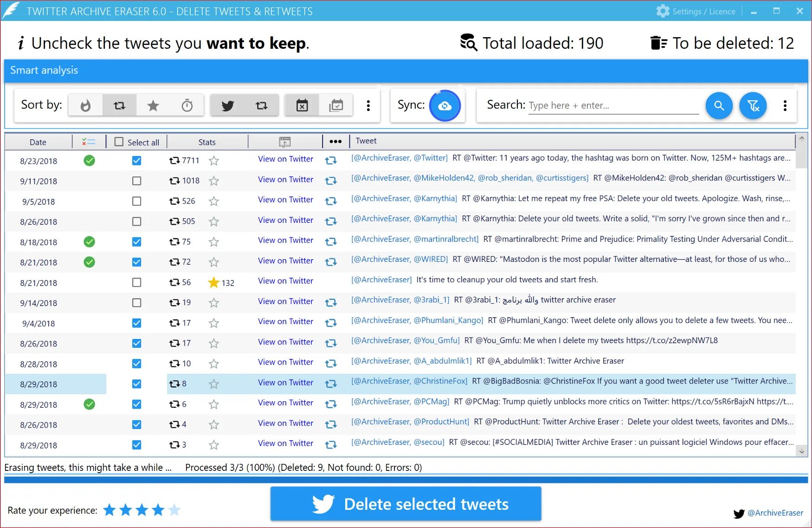Check the tweet with 505 retweets
Image resolution: width=812 pixels, height=528 pixels.
click(136, 222)
